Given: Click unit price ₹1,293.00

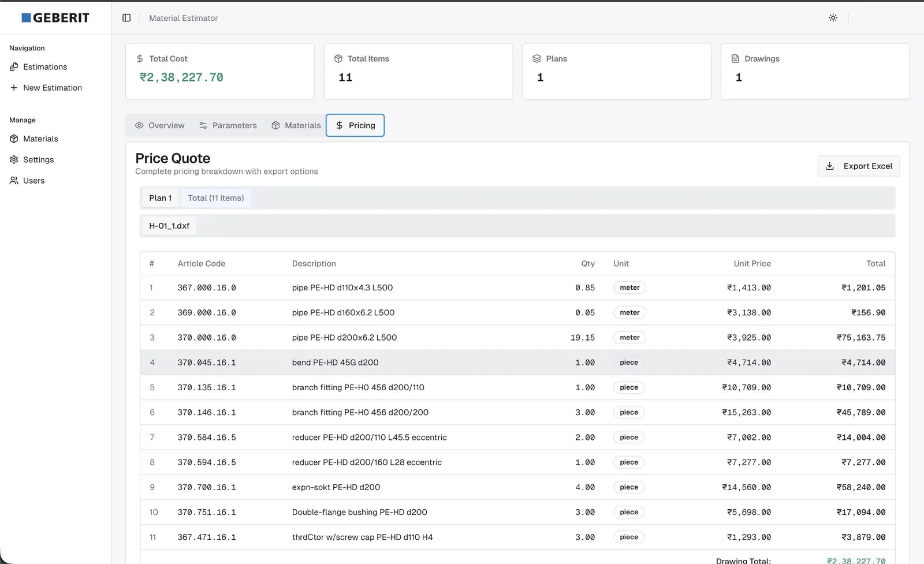Looking at the screenshot, I should [749, 537].
